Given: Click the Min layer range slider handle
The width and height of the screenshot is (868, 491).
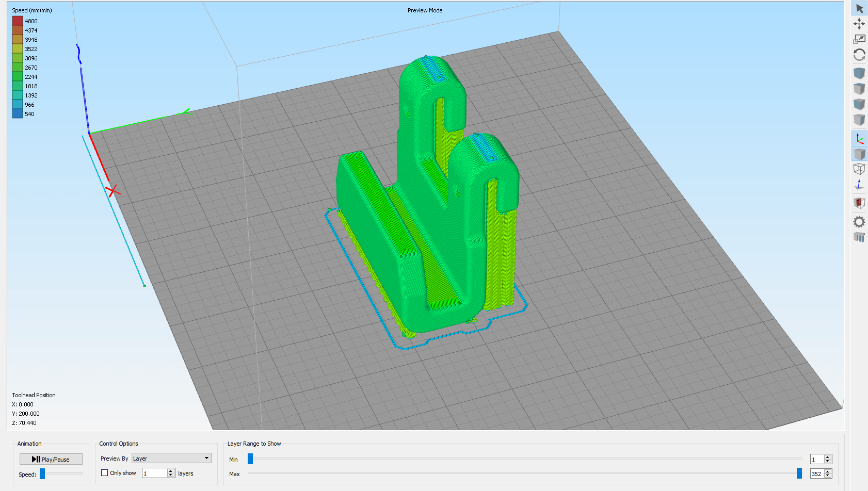Looking at the screenshot, I should click(250, 459).
